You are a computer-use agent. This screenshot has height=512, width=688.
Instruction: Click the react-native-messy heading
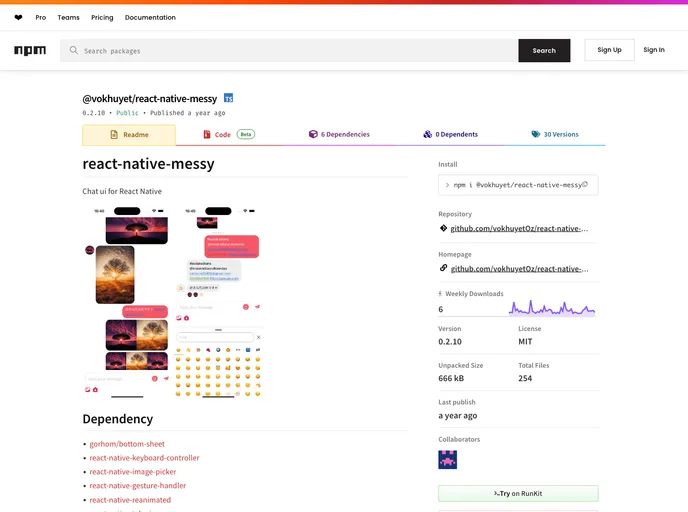[148, 164]
